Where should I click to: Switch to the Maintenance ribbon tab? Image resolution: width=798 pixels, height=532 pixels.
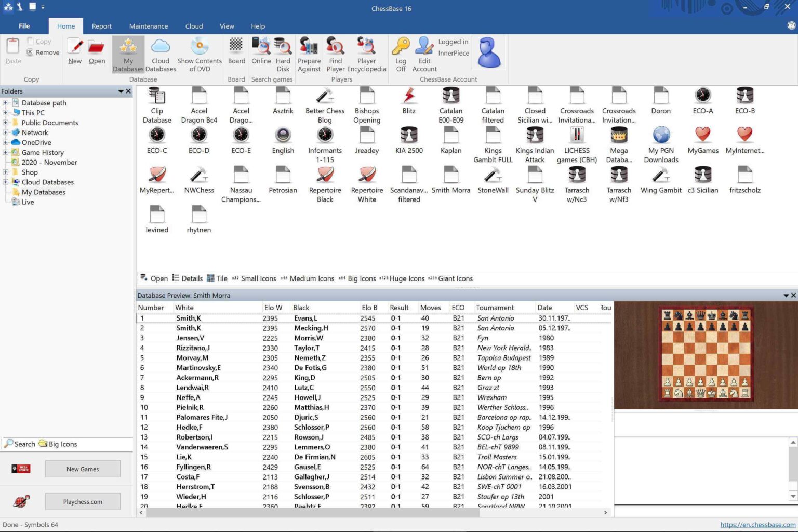(149, 26)
